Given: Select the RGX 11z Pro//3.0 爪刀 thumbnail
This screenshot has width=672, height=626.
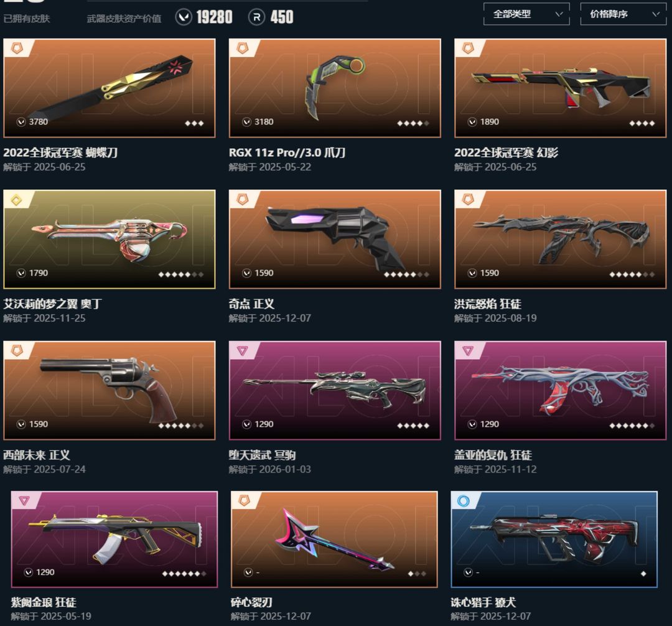Looking at the screenshot, I should (335, 88).
